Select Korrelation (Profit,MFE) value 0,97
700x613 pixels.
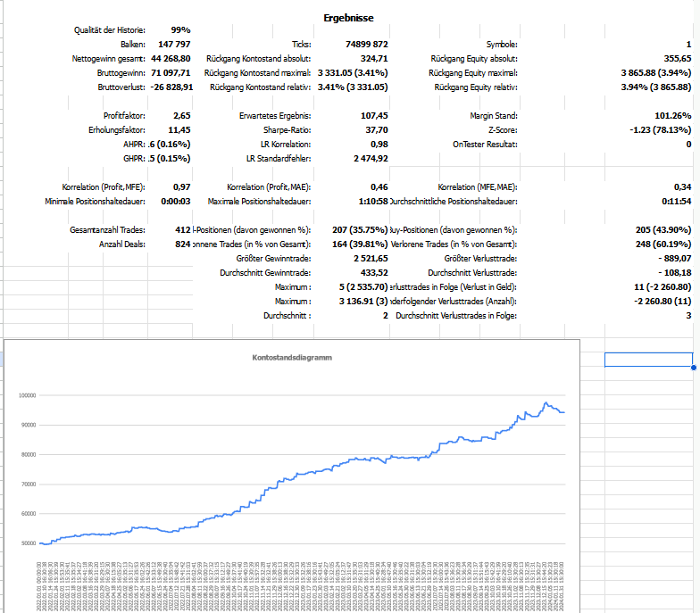click(x=182, y=187)
